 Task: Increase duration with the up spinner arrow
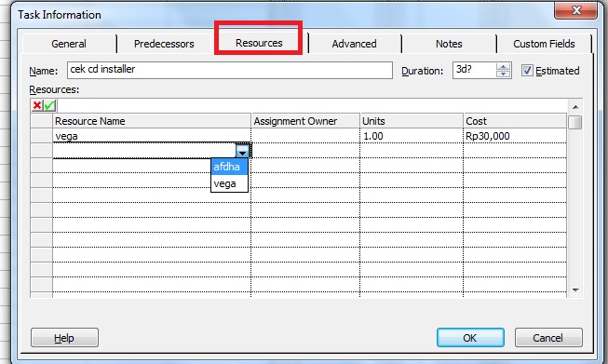point(504,67)
